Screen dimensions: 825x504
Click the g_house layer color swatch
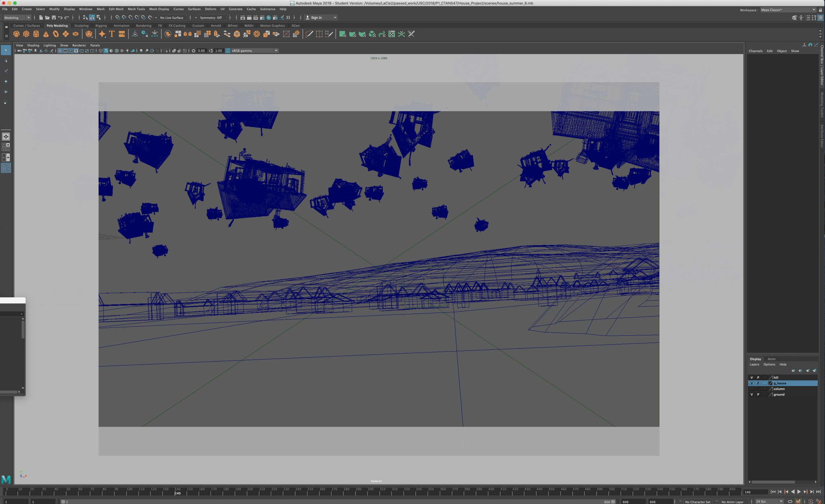click(771, 383)
